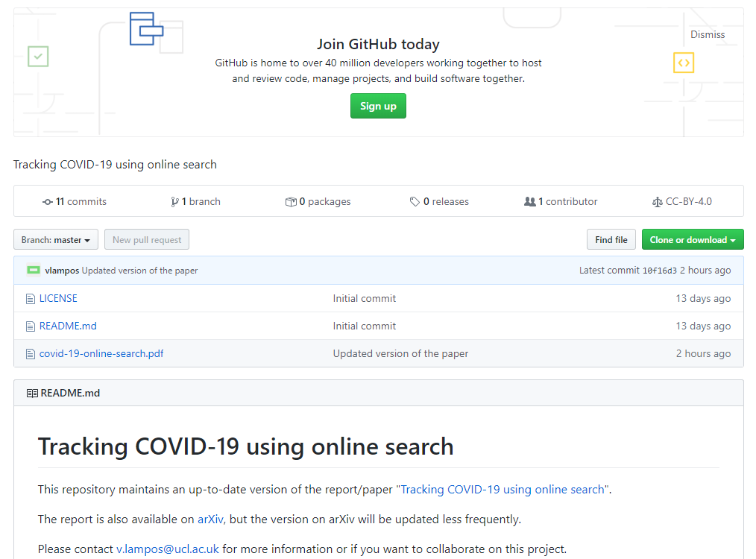
Task: Click the New pull request button
Action: (147, 239)
